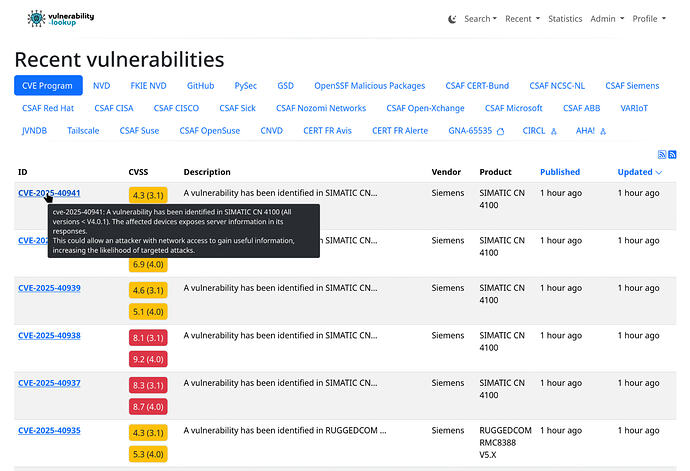Viewport: 690px width, 471px height.
Task: Select the CSAF Microsoft tab
Action: click(514, 108)
